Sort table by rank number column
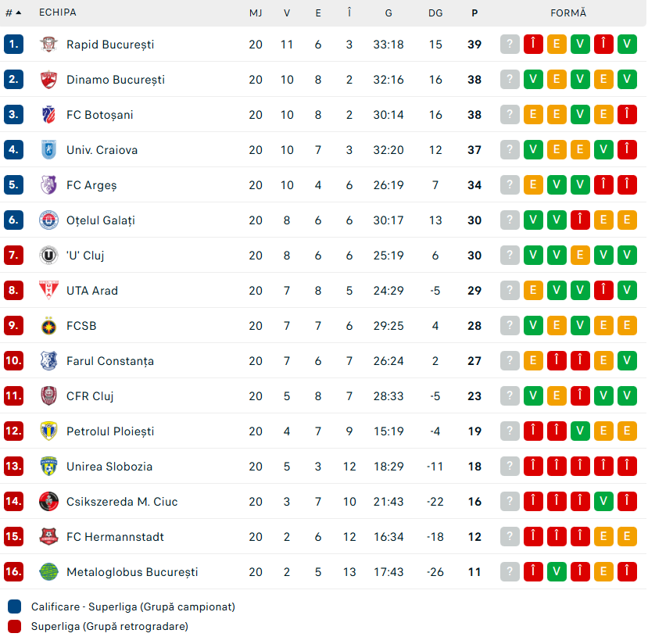This screenshot has width=648, height=644. [13, 13]
